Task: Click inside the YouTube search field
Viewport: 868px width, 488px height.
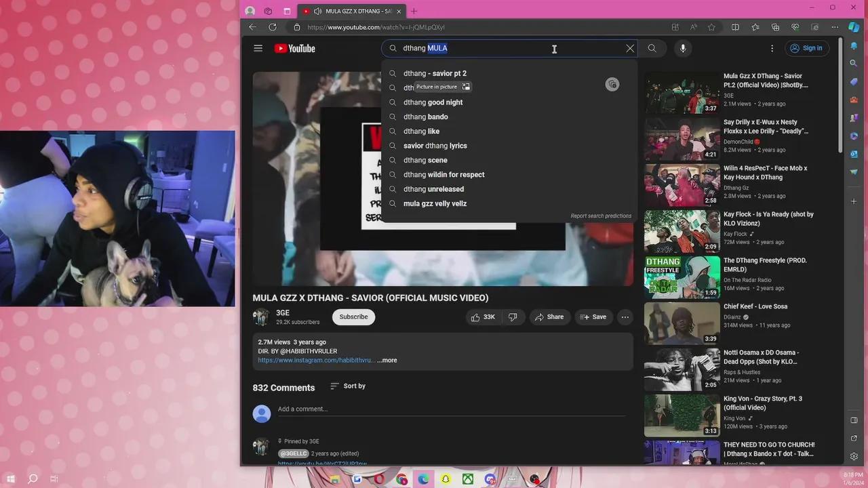Action: (x=509, y=48)
